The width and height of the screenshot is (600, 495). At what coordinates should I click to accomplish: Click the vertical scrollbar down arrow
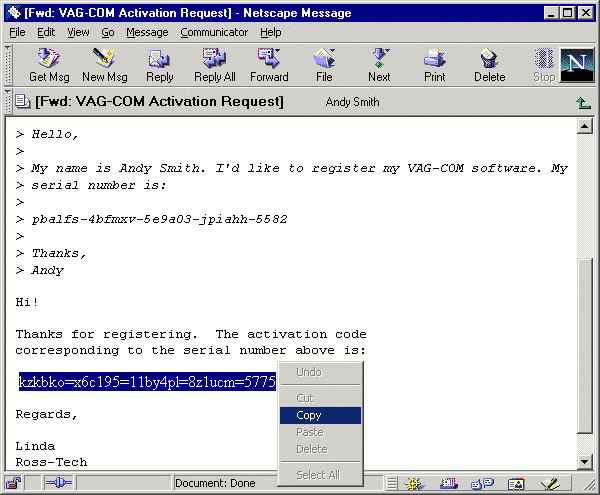585,461
